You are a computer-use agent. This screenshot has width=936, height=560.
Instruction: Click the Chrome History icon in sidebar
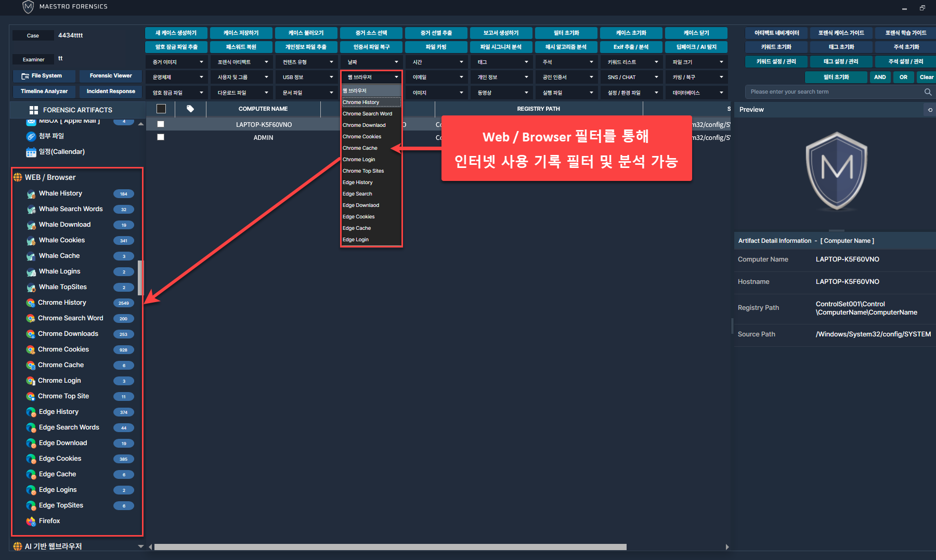[x=31, y=303]
